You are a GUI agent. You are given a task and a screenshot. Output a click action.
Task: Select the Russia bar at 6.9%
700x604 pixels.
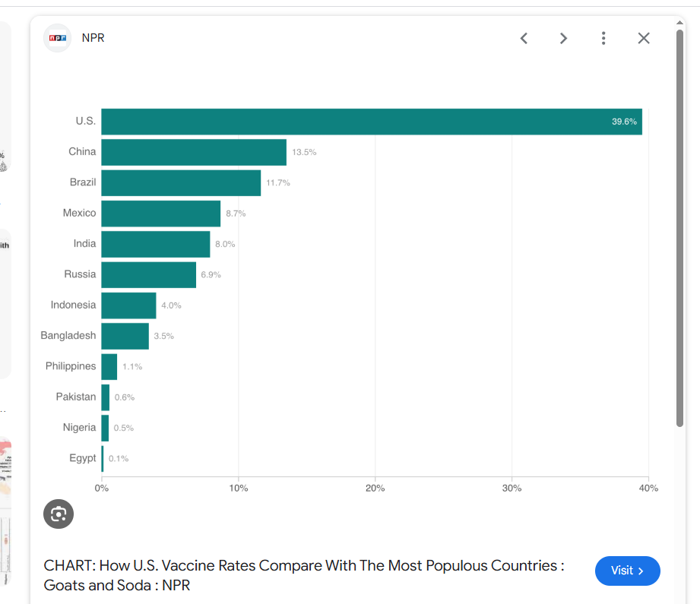click(x=148, y=274)
